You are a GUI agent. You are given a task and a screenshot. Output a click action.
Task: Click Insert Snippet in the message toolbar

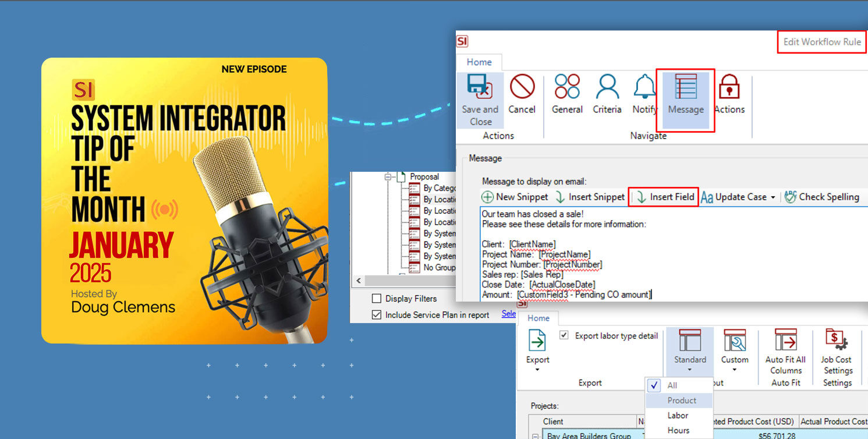click(x=589, y=197)
